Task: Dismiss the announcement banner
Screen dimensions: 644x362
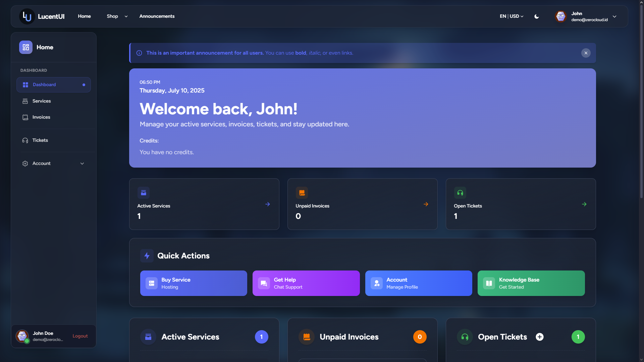Action: [x=586, y=53]
